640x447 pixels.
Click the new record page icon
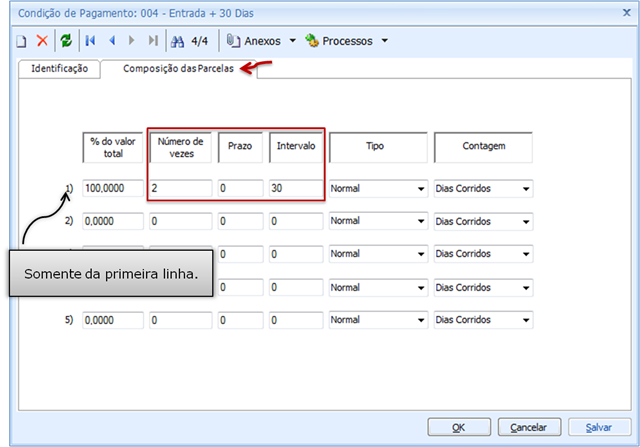(x=21, y=41)
